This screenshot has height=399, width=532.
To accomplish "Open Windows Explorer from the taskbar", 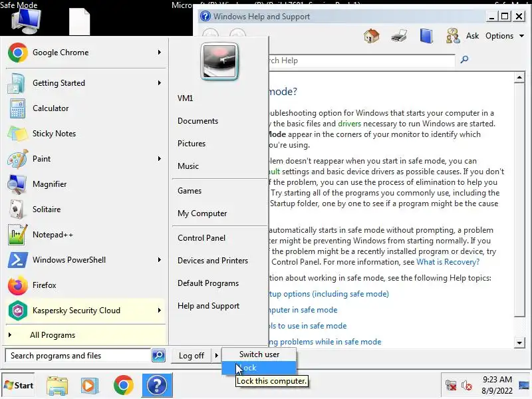I will (57, 386).
